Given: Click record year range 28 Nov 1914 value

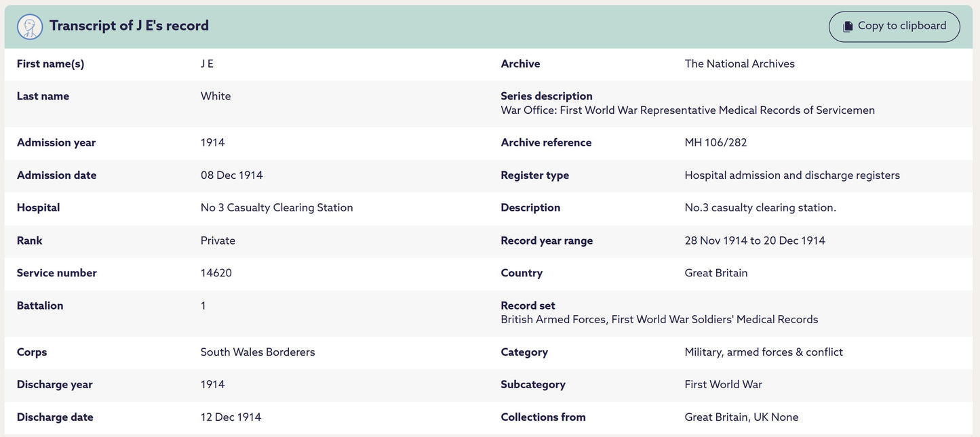Looking at the screenshot, I should 755,241.
